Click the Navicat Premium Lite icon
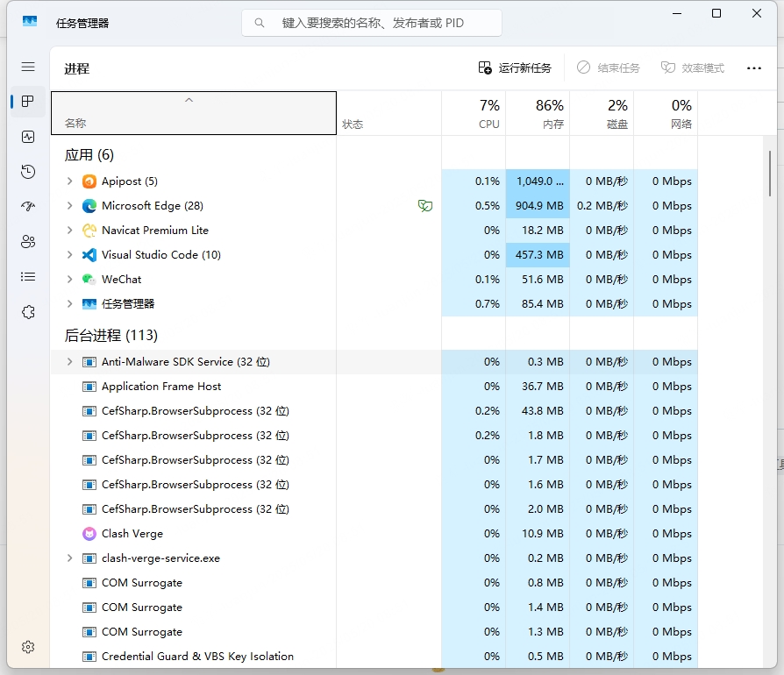This screenshot has width=784, height=675. pos(89,231)
